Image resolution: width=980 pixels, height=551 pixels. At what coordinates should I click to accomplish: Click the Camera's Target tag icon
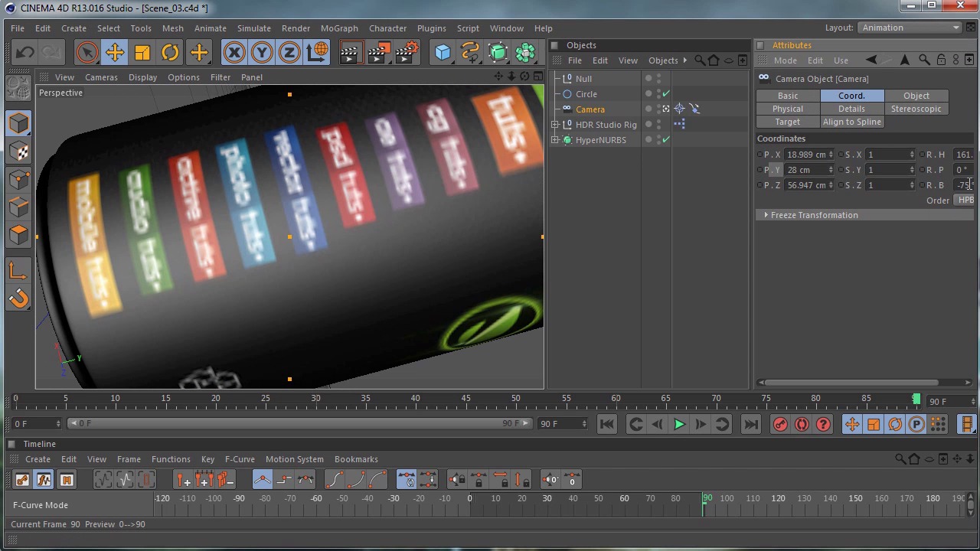[x=680, y=109]
